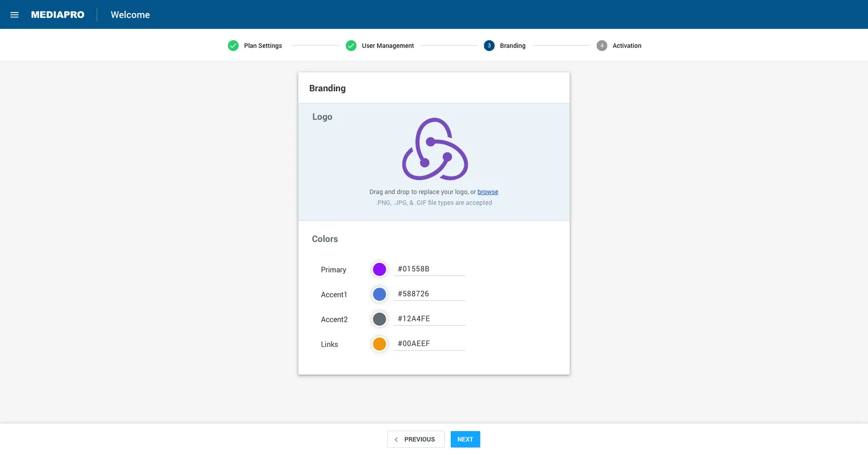Click the PREVIOUS button
This screenshot has height=455, width=868.
pyautogui.click(x=416, y=439)
